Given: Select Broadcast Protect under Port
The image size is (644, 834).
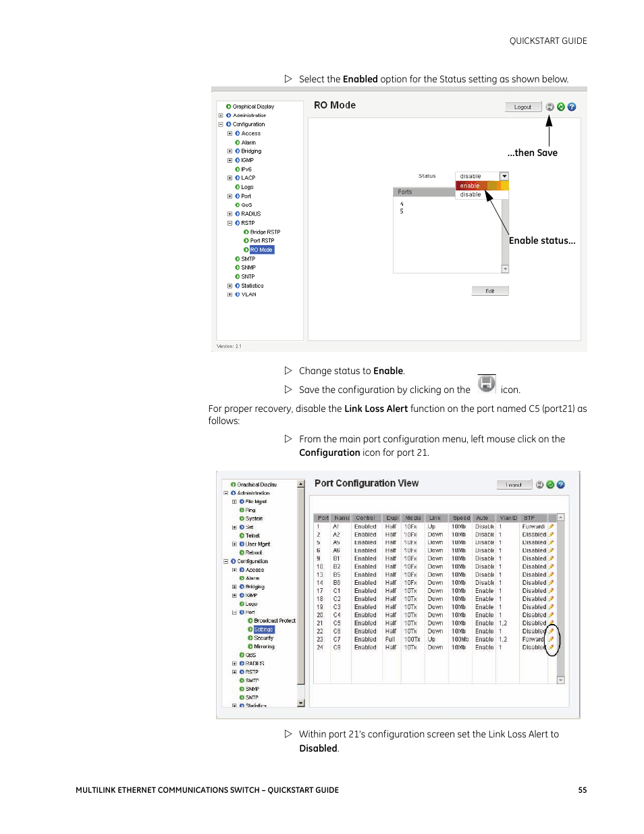Looking at the screenshot, I should [275, 621].
